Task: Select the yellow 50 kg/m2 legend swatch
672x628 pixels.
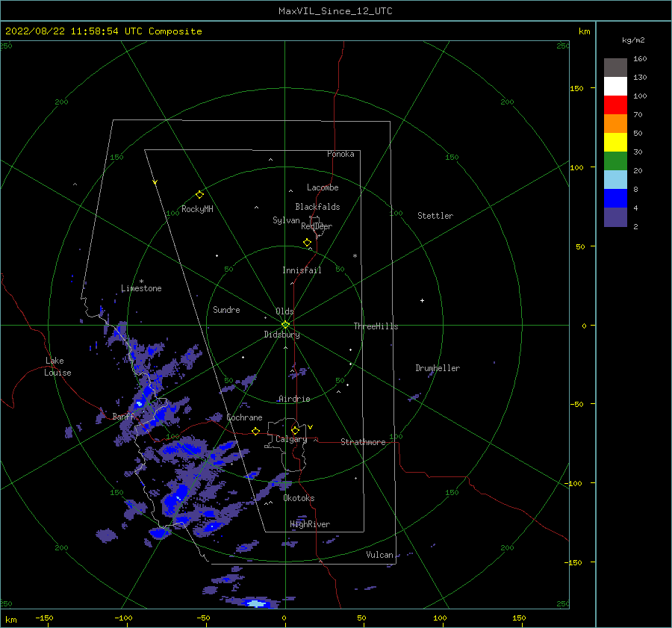Action: click(x=615, y=143)
